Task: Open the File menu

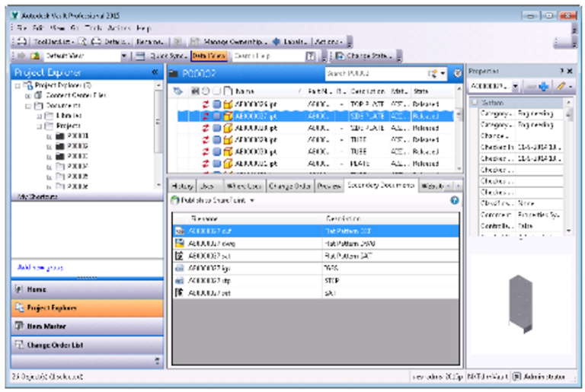Action: click(x=21, y=28)
